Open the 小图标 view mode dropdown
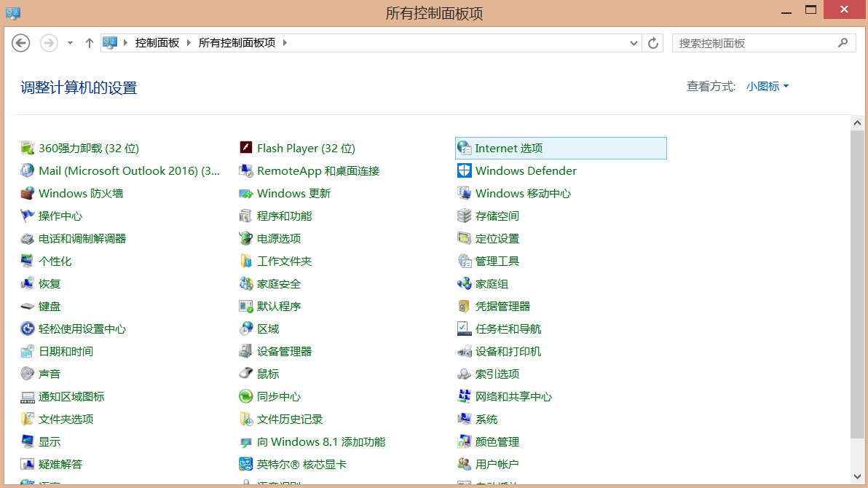This screenshot has width=868, height=488. (x=768, y=86)
